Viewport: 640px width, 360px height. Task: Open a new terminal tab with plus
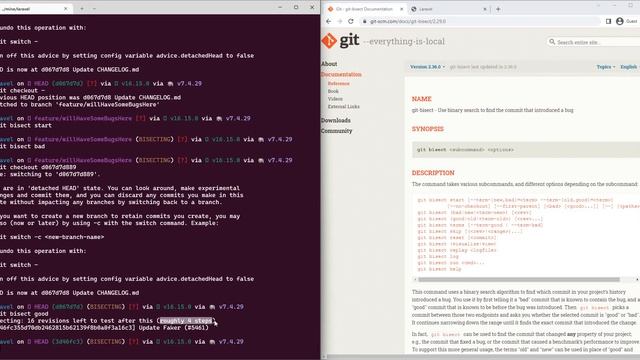[82, 9]
